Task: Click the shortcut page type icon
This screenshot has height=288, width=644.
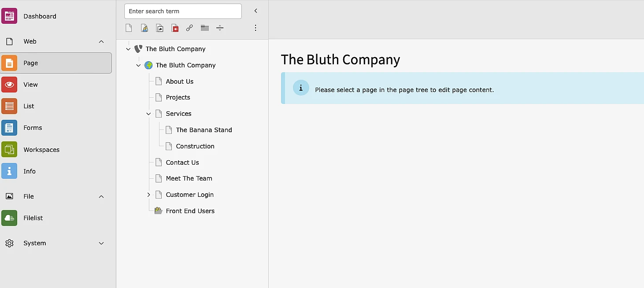Action: click(x=159, y=28)
